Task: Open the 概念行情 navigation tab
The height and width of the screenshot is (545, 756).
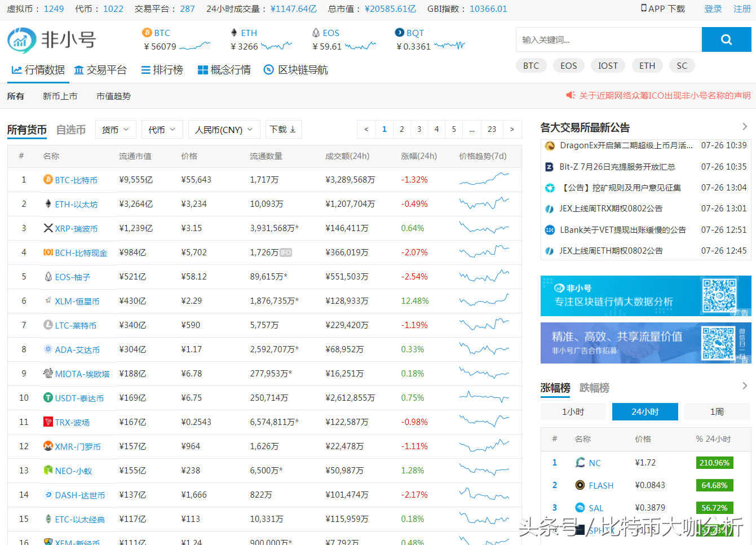Action: click(224, 70)
